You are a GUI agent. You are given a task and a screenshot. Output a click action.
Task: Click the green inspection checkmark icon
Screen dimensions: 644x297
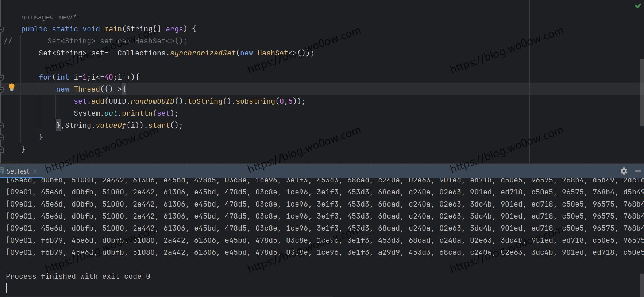(638, 6)
